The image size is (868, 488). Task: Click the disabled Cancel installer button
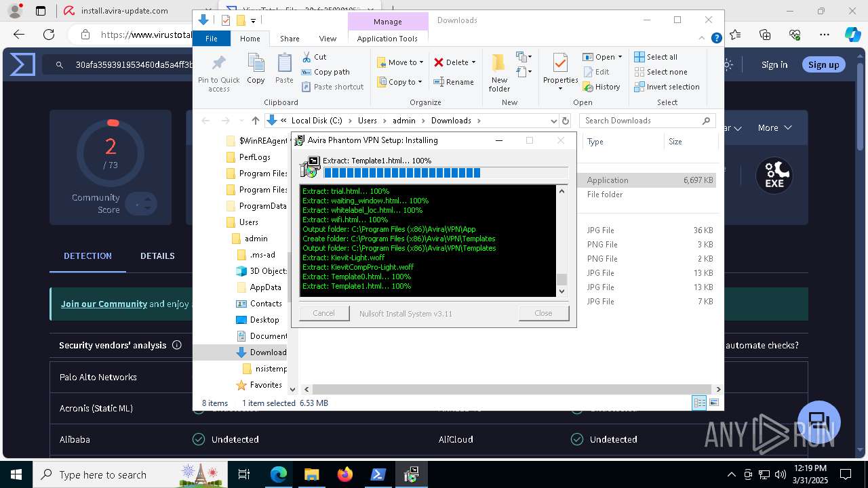click(x=323, y=313)
